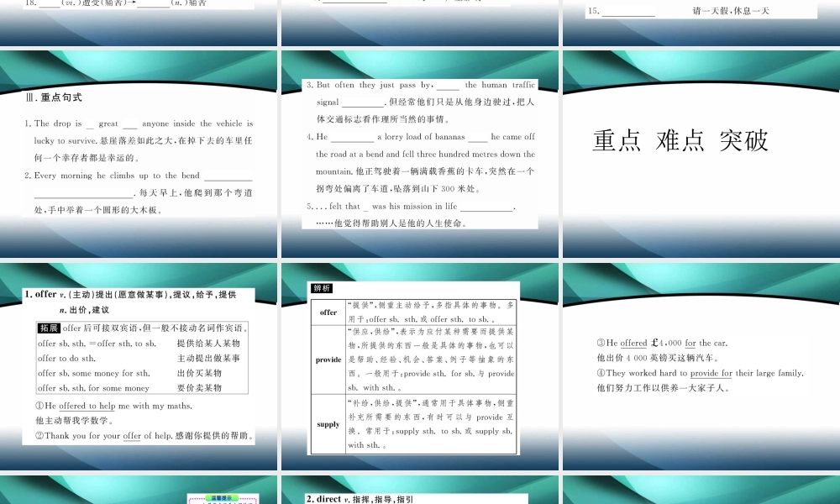Click the meaning '出价买某物'
The image size is (840, 504).
coord(199,373)
